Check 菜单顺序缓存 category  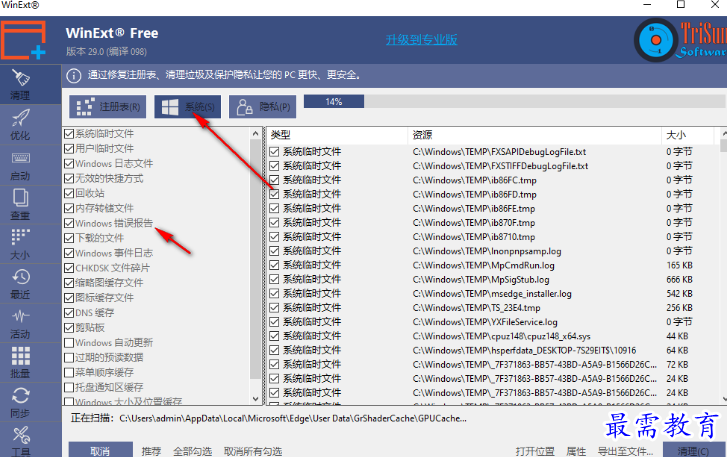pos(69,372)
